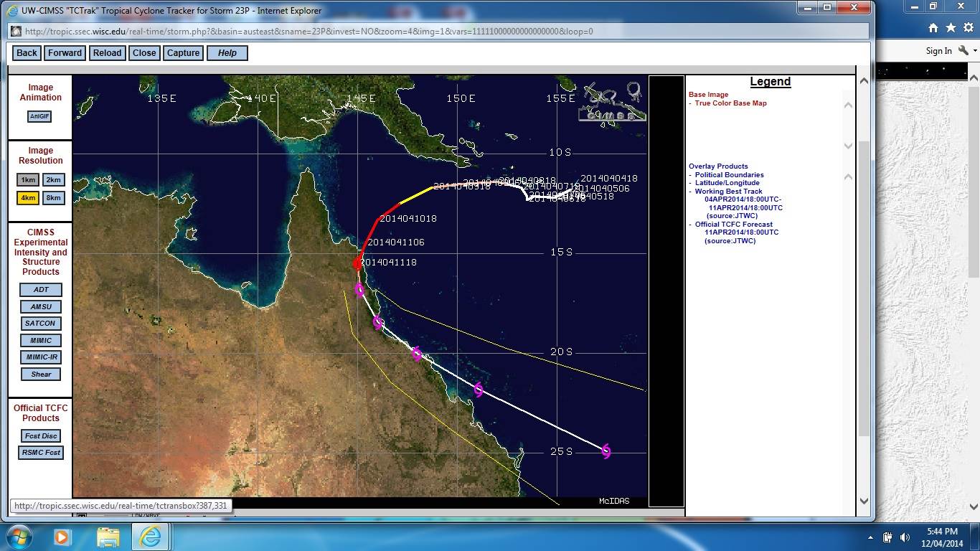Open the gear Tools icon
The width and height of the screenshot is (980, 551).
click(x=968, y=28)
